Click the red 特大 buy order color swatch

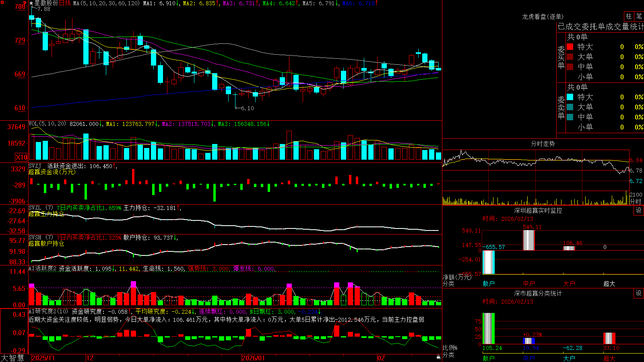pos(570,47)
